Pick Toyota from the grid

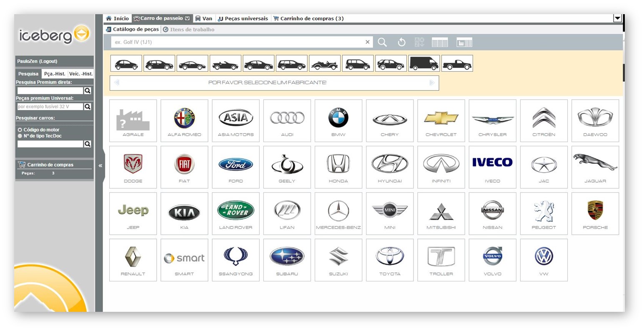tap(390, 260)
